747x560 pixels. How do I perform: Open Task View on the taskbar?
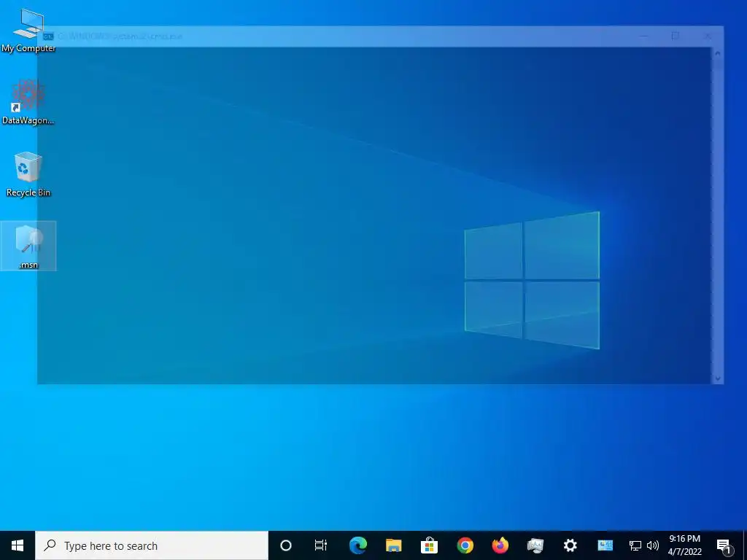(321, 545)
